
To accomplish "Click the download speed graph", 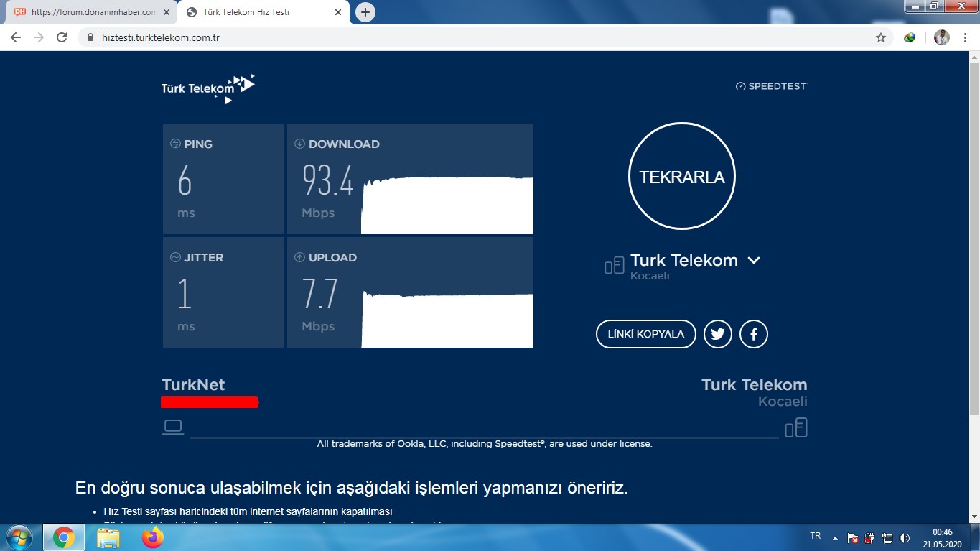I will (x=447, y=205).
